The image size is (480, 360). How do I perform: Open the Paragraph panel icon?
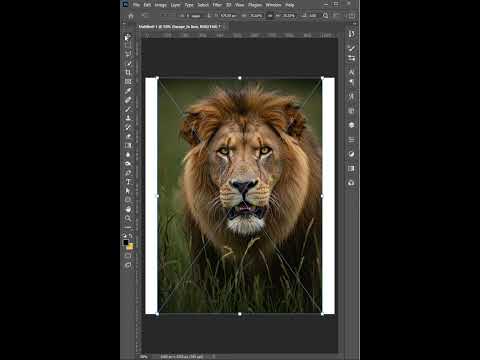click(351, 82)
